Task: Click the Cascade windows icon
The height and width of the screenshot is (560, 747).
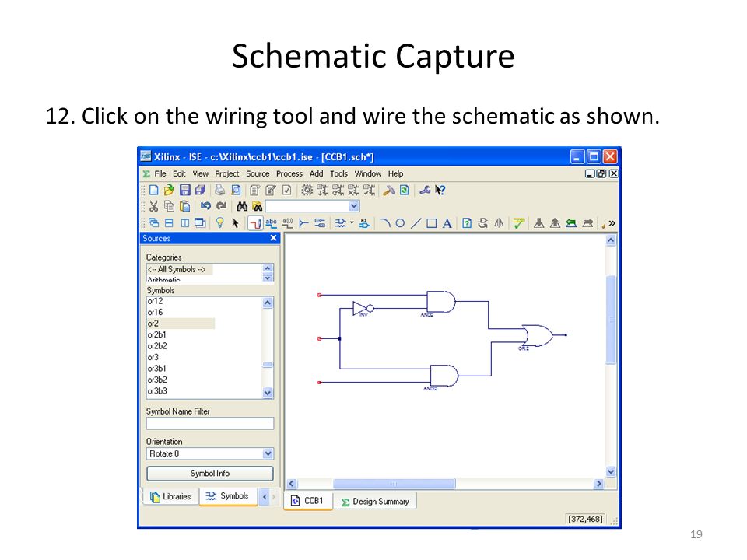Action: pos(153,223)
